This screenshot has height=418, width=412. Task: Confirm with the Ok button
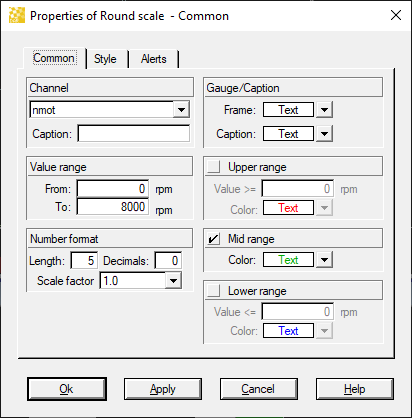click(x=67, y=389)
